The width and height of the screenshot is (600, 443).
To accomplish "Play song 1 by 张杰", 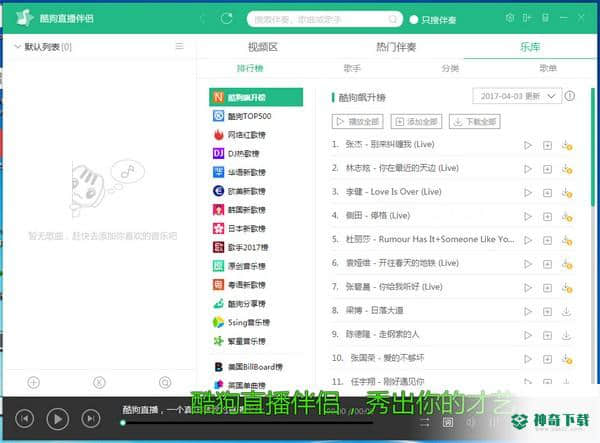I will (528, 145).
